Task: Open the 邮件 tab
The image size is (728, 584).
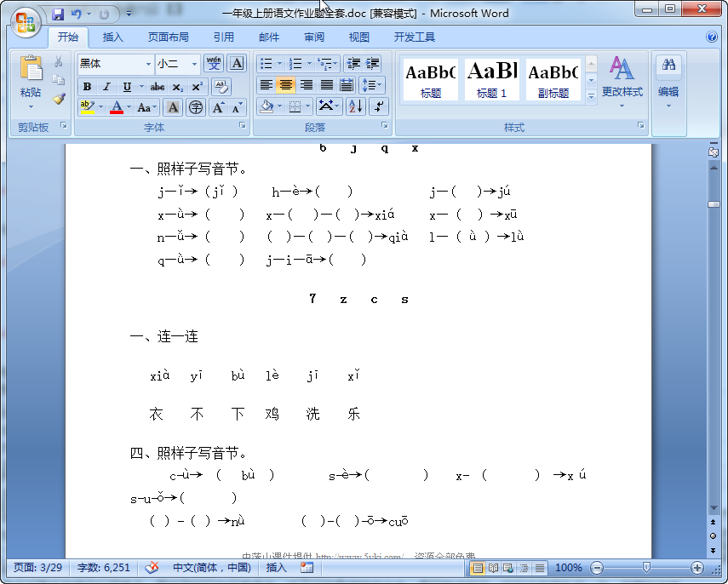Action: (x=269, y=37)
